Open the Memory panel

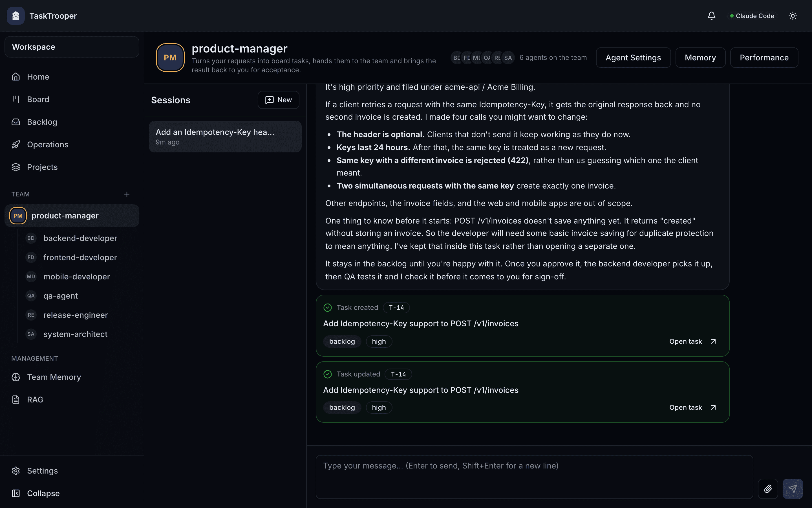coord(700,58)
